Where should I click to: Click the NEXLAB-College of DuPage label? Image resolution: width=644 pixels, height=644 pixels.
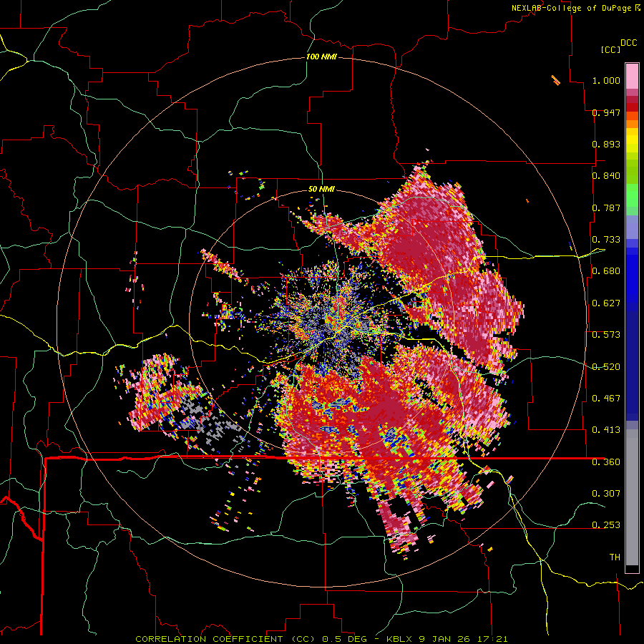[x=572, y=8]
